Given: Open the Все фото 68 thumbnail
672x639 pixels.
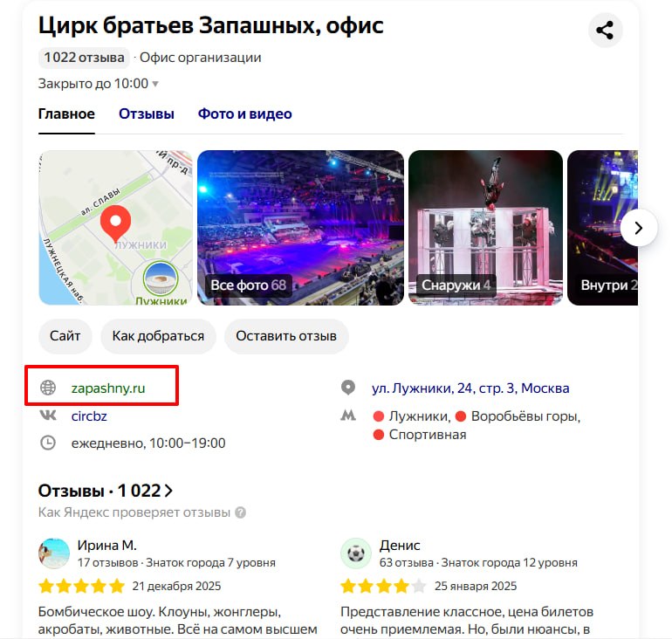Looking at the screenshot, I should [300, 228].
